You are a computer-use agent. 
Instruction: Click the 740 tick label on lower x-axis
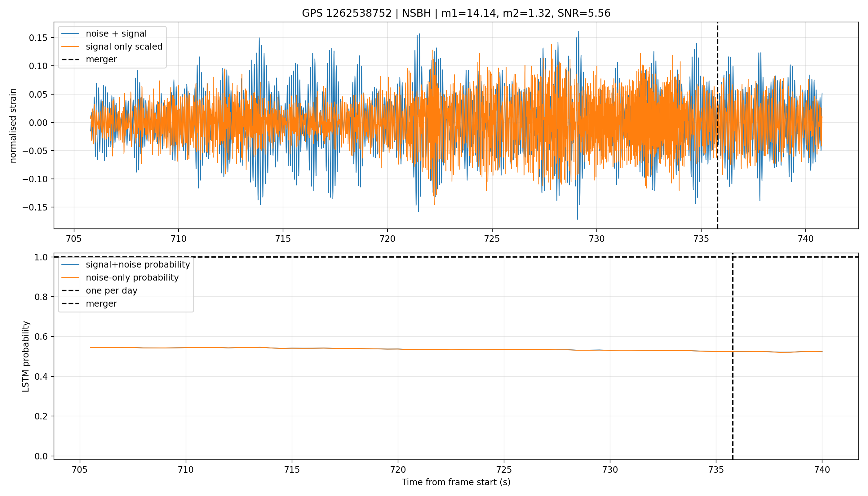(822, 470)
